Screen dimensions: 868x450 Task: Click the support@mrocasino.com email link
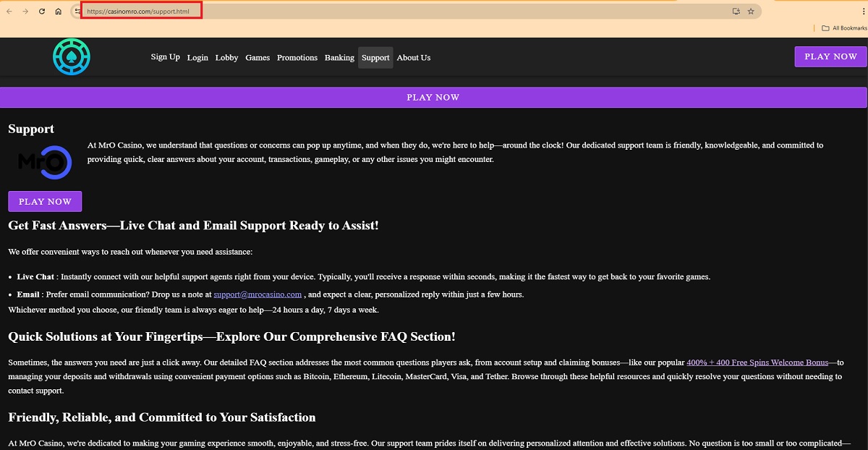tap(258, 294)
